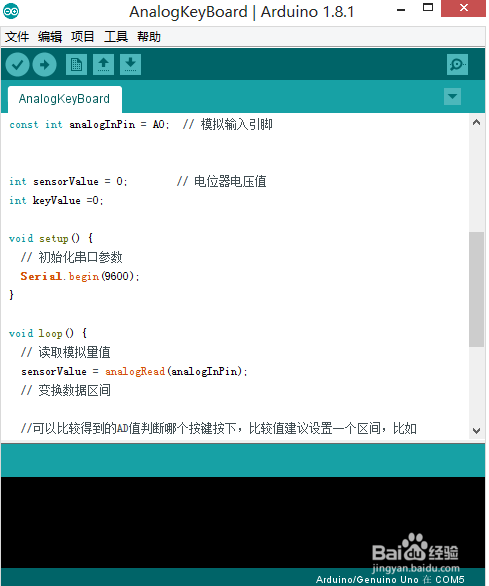This screenshot has width=489, height=586.
Task: Click the Verify checkmark button
Action: (x=17, y=65)
